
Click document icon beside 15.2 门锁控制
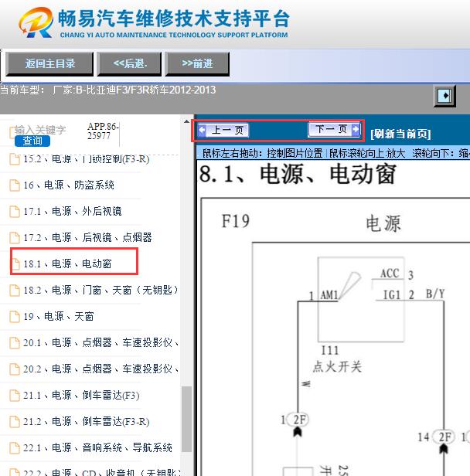(15, 159)
